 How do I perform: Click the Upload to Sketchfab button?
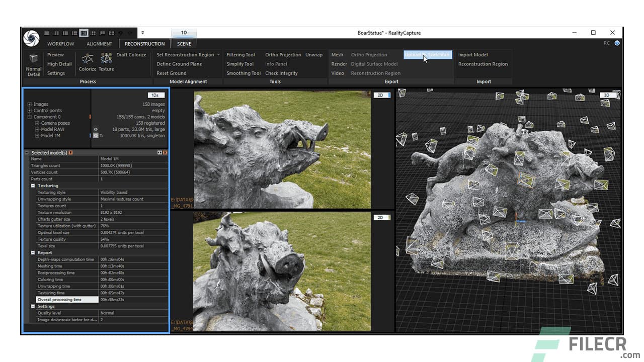pyautogui.click(x=427, y=54)
